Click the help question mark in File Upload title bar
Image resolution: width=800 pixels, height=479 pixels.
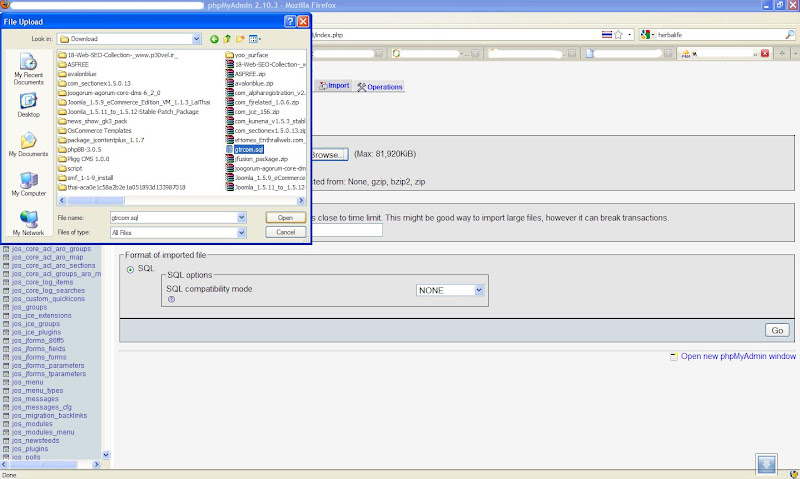pos(290,21)
